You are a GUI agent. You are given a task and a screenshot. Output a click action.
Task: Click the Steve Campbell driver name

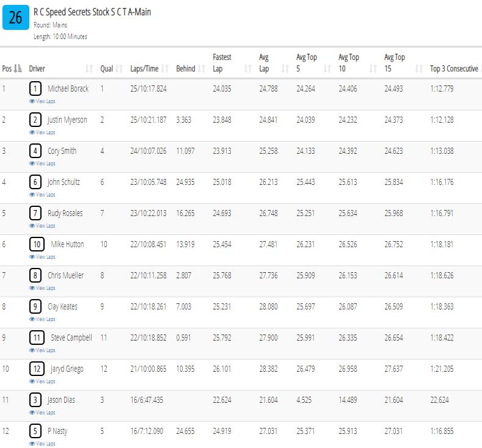tap(71, 338)
